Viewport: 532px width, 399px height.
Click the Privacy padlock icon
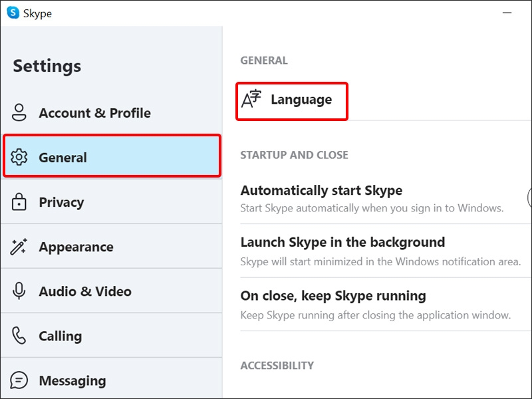click(19, 202)
